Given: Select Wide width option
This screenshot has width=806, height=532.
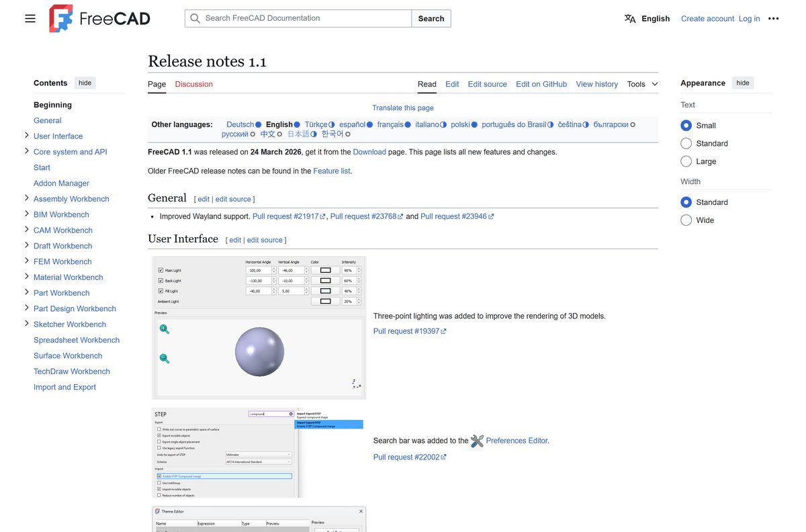Looking at the screenshot, I should pyautogui.click(x=686, y=220).
